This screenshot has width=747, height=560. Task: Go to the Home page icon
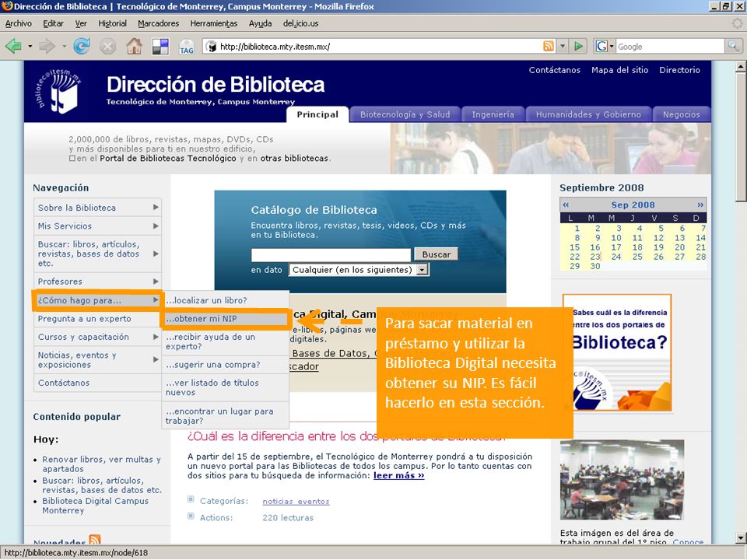135,46
